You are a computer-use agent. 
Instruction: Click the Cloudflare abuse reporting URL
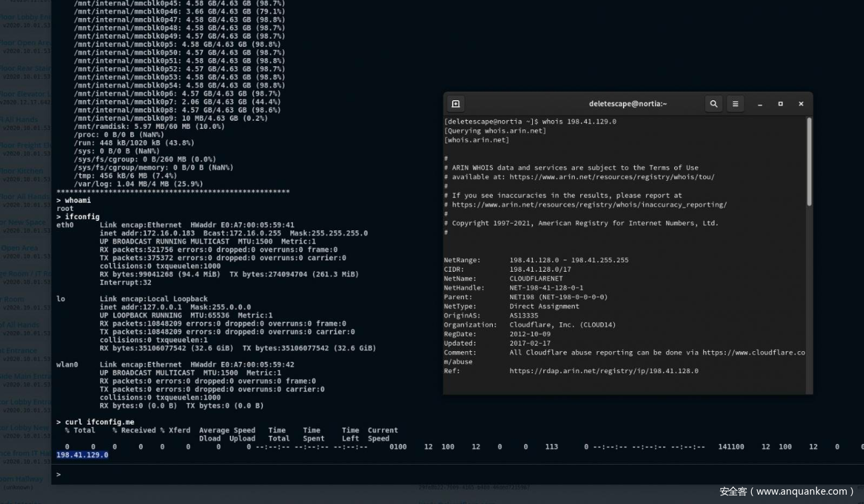tap(753, 352)
